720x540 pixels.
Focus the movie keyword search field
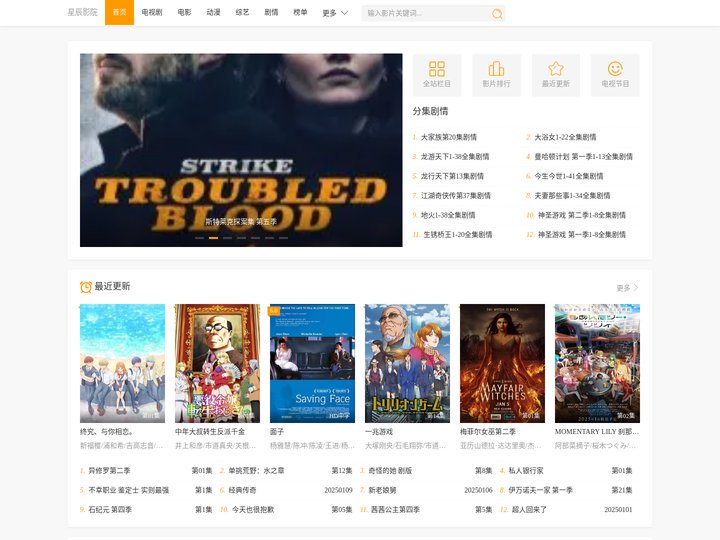point(427,13)
